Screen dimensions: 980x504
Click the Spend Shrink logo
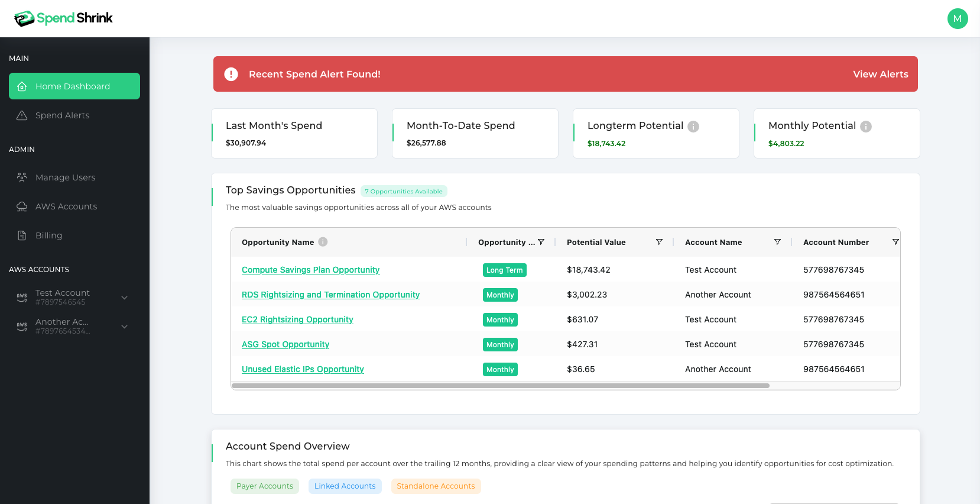[x=63, y=18]
